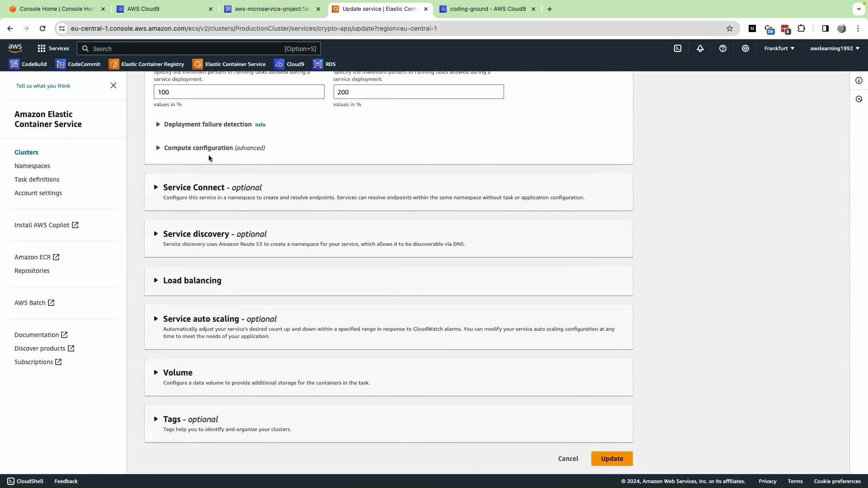
Task: Open the Frankfurt region dropdown
Action: pyautogui.click(x=779, y=48)
